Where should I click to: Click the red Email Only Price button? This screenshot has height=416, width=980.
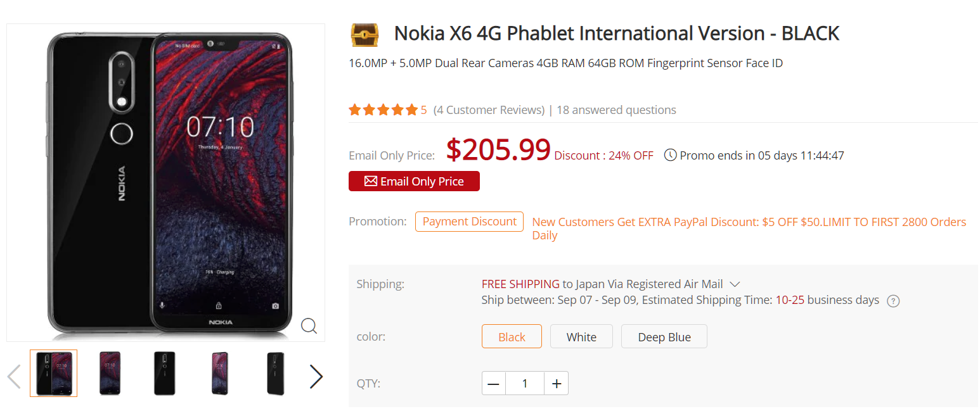pyautogui.click(x=414, y=181)
